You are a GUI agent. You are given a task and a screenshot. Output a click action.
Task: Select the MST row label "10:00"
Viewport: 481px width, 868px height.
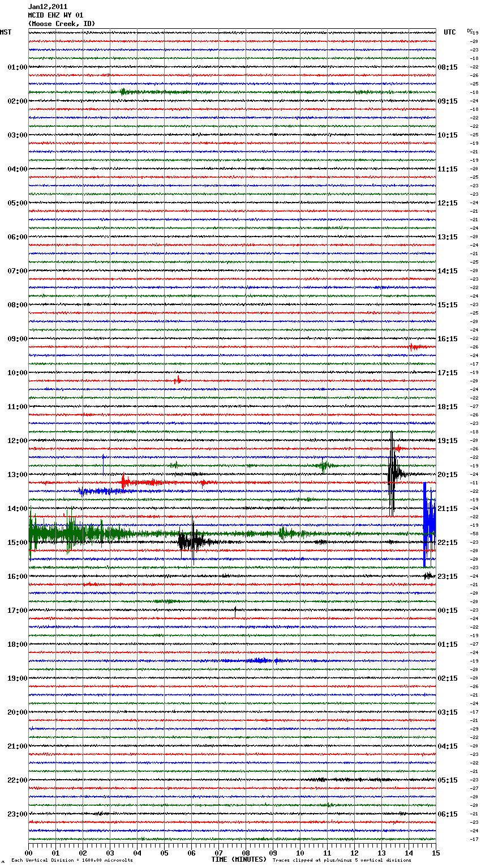17,373
